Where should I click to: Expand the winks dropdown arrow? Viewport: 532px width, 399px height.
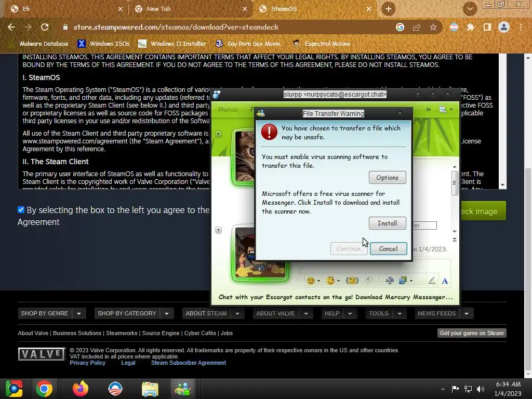click(x=338, y=281)
